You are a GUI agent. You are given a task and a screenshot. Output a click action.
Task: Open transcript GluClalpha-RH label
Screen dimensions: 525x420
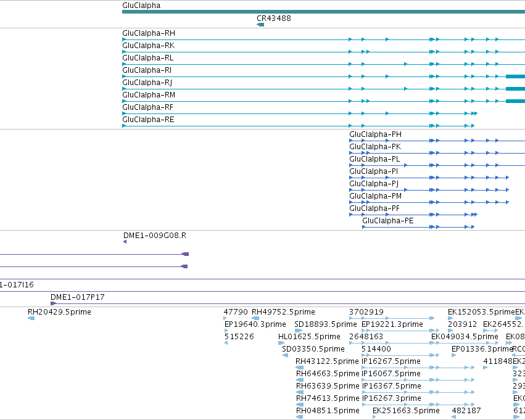149,33
